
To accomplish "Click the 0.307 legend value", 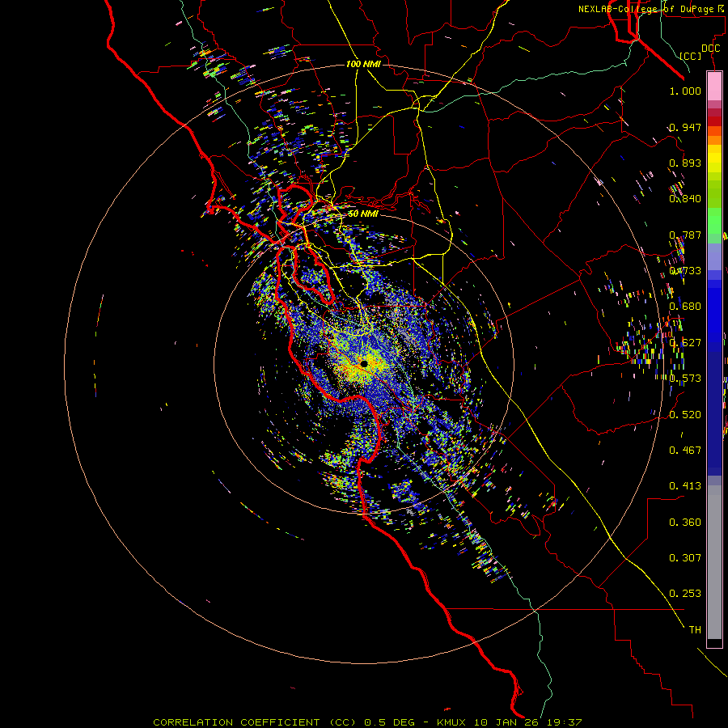I will 685,557.
